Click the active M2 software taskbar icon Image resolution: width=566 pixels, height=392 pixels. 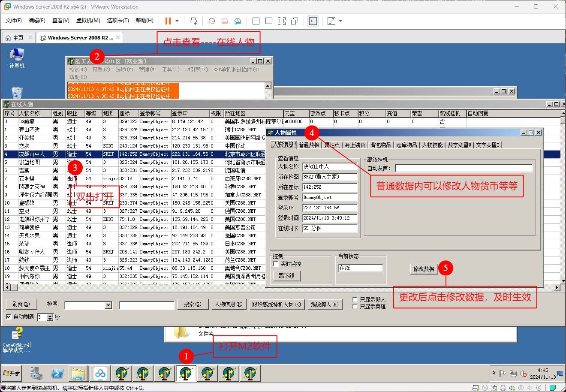[186, 374]
